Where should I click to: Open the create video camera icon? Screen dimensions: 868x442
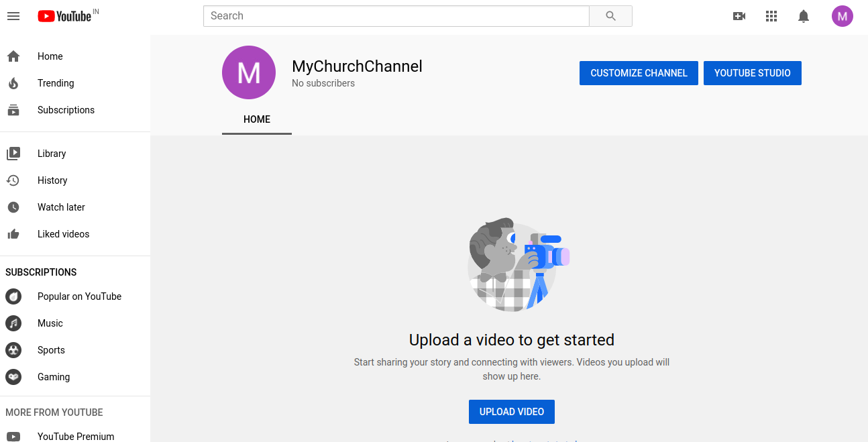(x=739, y=16)
